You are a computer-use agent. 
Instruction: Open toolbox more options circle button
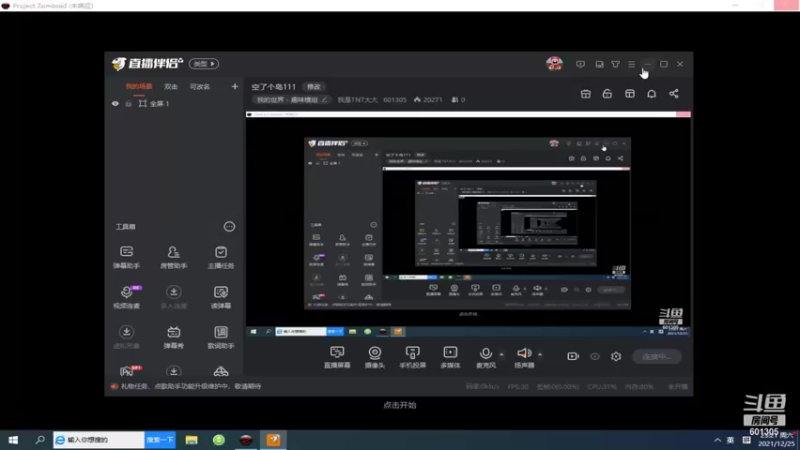click(229, 227)
